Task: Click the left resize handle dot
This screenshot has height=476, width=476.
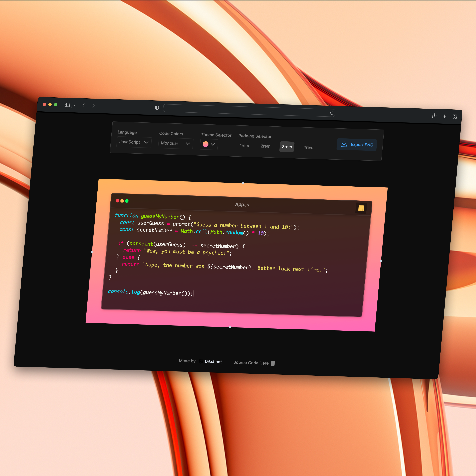Action: coord(92,252)
